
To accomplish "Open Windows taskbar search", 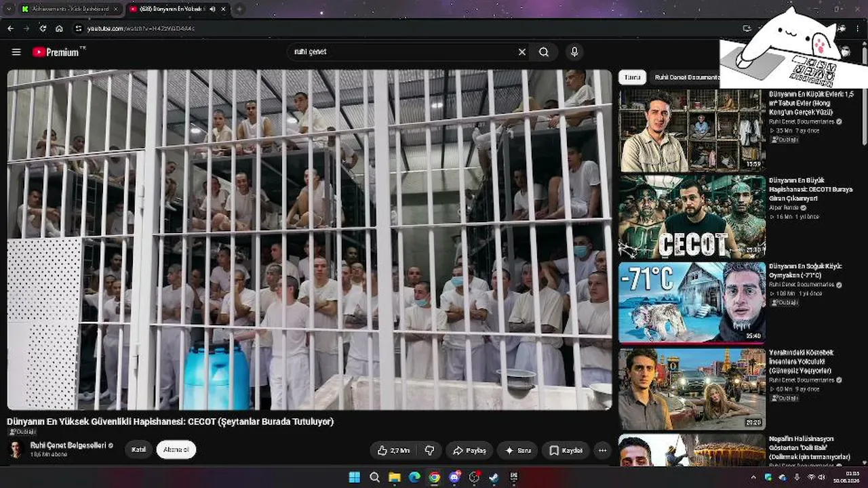I will 374,478.
